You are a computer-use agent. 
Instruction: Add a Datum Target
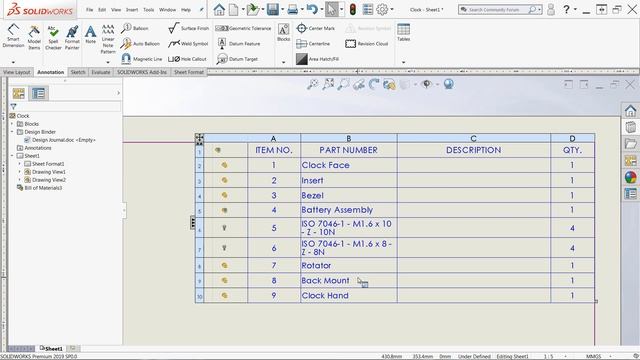tap(237, 59)
